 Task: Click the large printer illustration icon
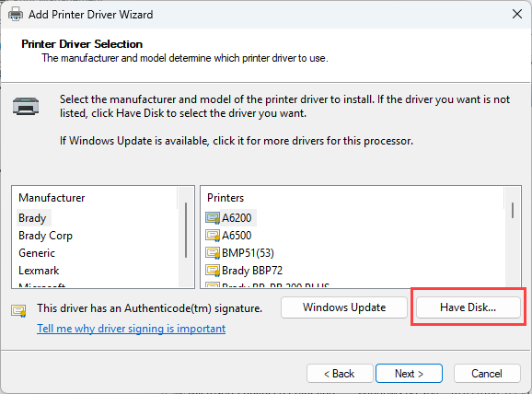point(26,106)
